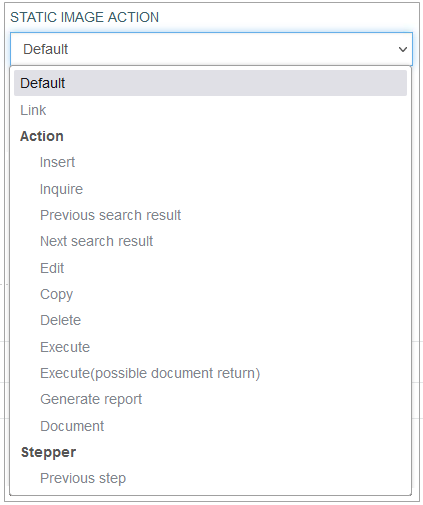423x505 pixels.
Task: Select the Generate report action
Action: [210, 399]
